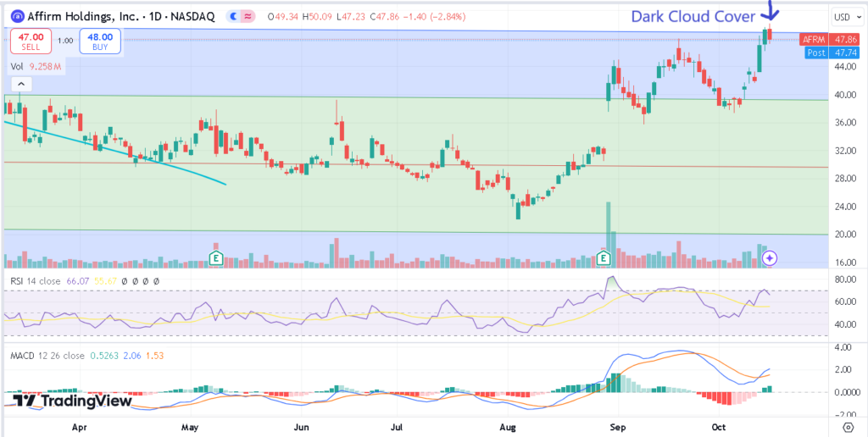The height and width of the screenshot is (437, 868).
Task: Click the 60.00 label on RSI scale
Action: tap(845, 302)
